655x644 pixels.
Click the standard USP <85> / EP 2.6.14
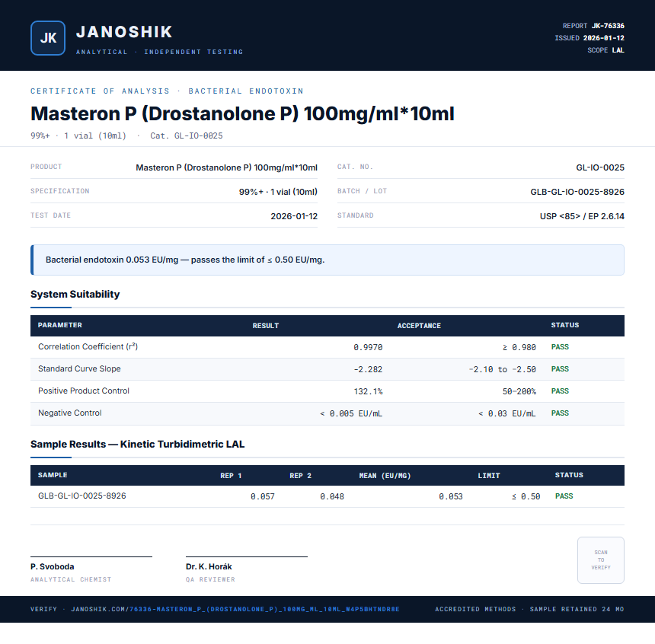tap(582, 216)
